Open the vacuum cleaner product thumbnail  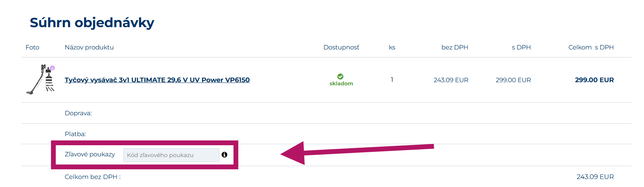pos(40,80)
